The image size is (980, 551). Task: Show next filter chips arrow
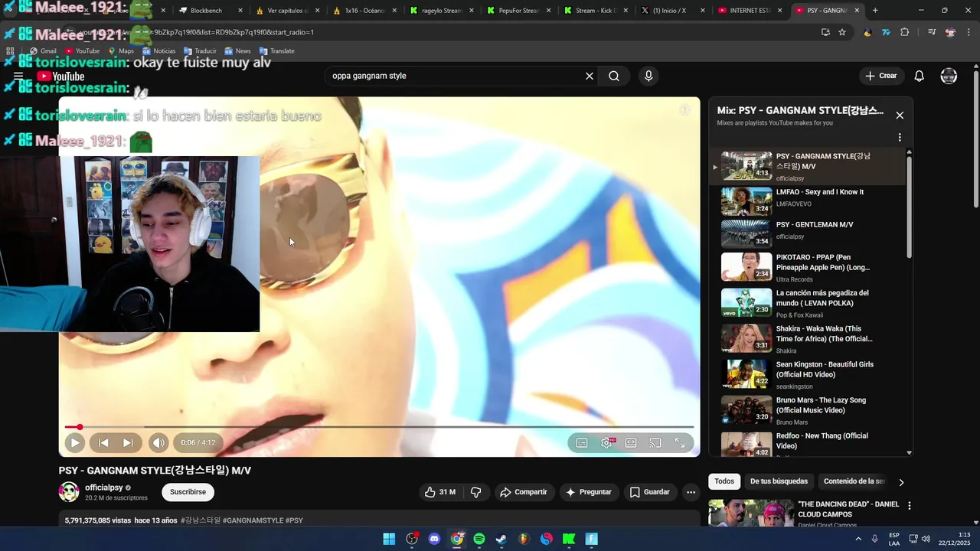(901, 482)
